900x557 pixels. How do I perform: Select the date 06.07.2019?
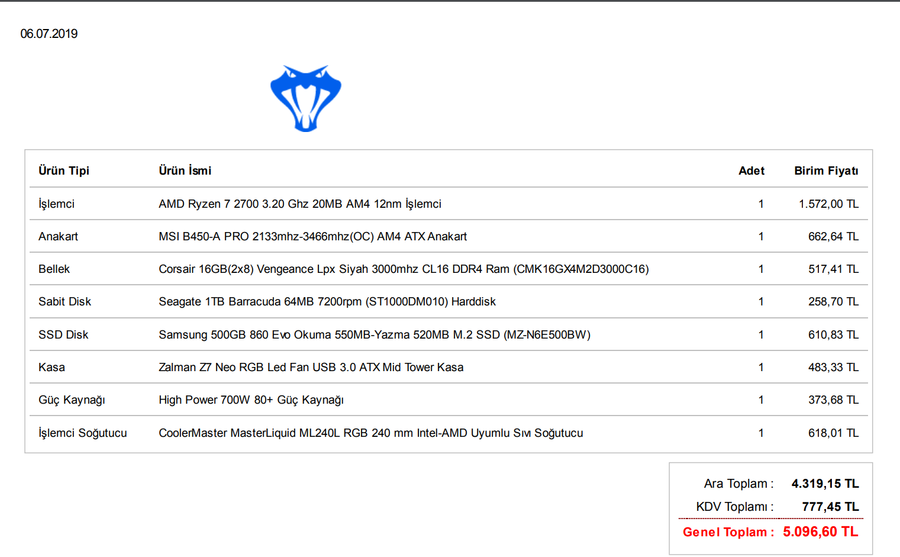pyautogui.click(x=49, y=34)
